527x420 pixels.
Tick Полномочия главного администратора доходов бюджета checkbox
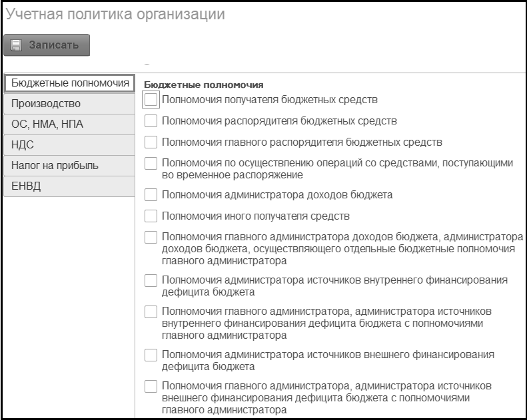point(151,237)
